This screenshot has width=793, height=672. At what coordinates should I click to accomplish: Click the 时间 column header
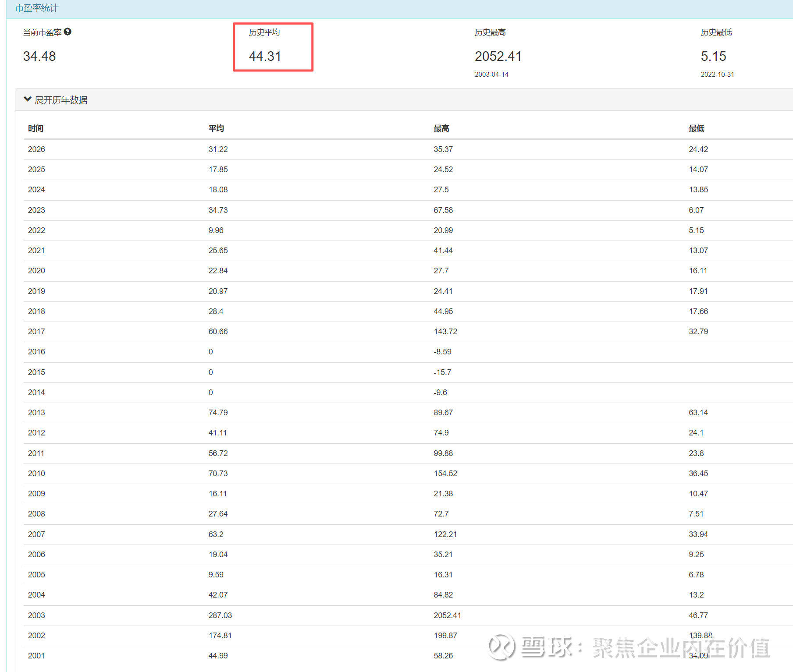pyautogui.click(x=36, y=128)
